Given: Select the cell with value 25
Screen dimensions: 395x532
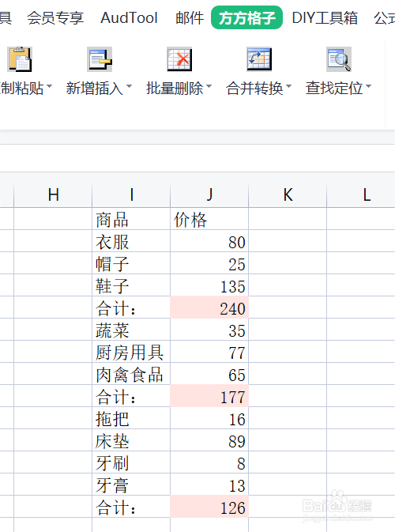Looking at the screenshot, I should click(209, 263).
